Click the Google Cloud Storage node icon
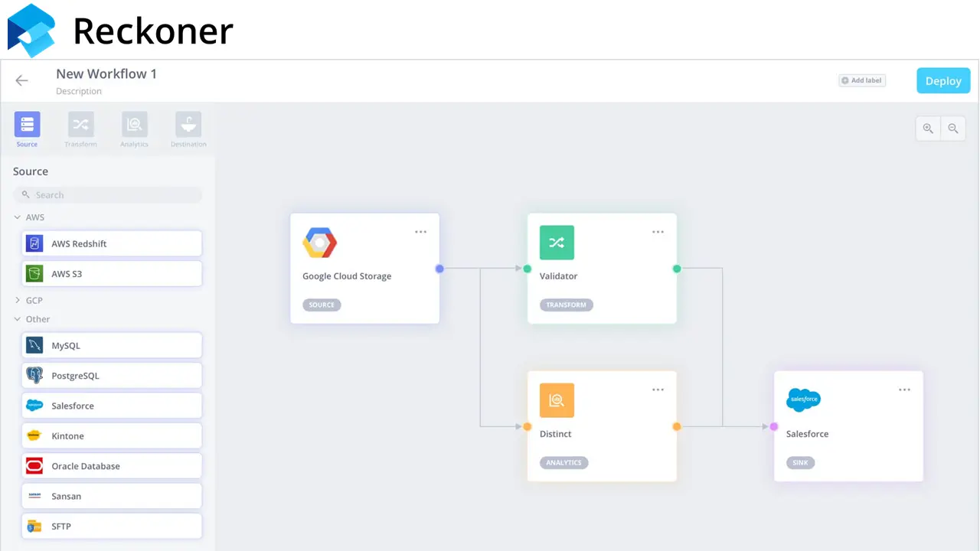 (x=319, y=243)
